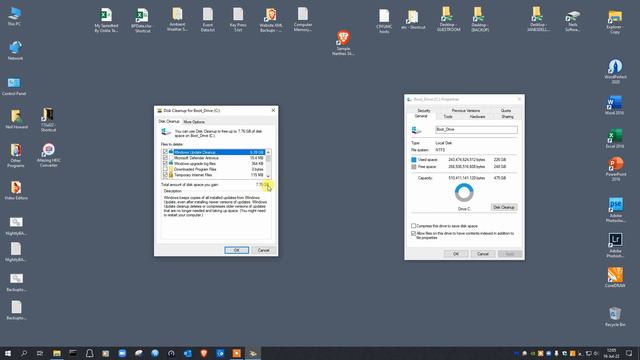Open the Hardware tab in Properties

(x=477, y=117)
